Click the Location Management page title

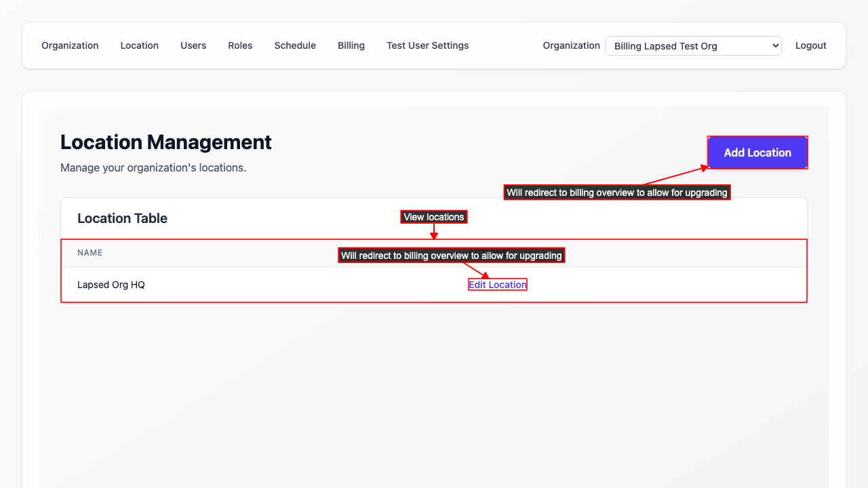coord(166,142)
